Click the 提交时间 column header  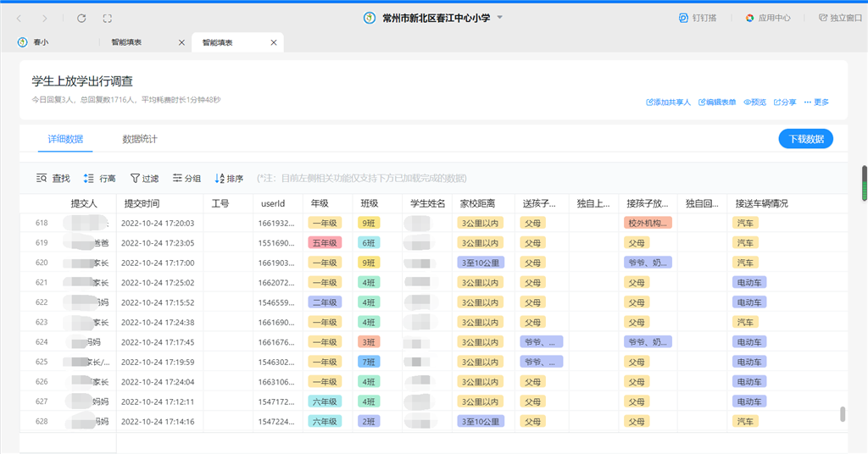(142, 203)
